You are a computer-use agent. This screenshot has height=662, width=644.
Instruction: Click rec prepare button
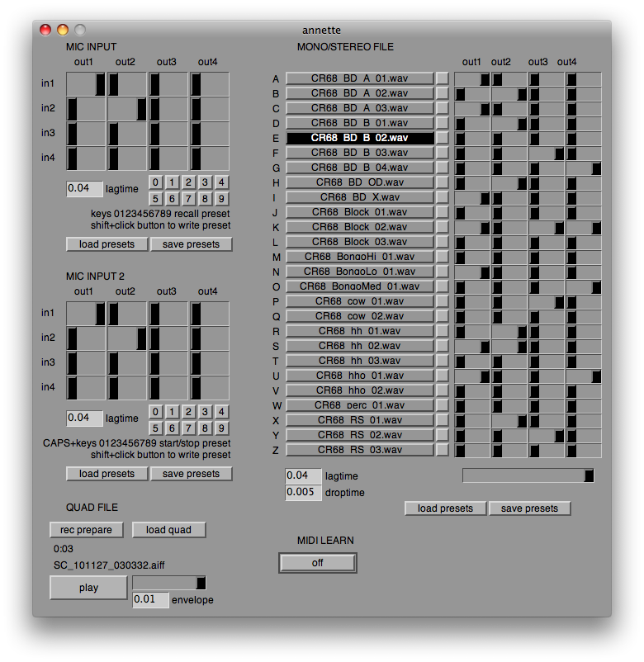click(86, 530)
